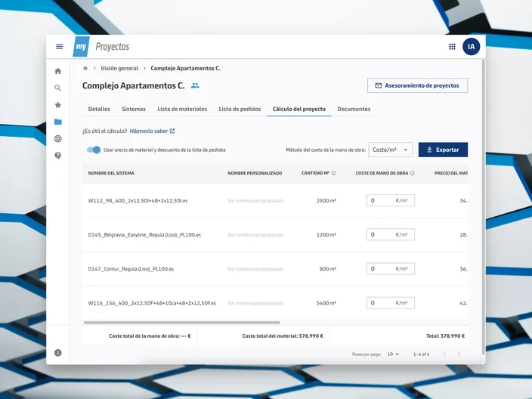Click the IA user avatar
Image resolution: width=532 pixels, height=399 pixels.
coord(471,47)
